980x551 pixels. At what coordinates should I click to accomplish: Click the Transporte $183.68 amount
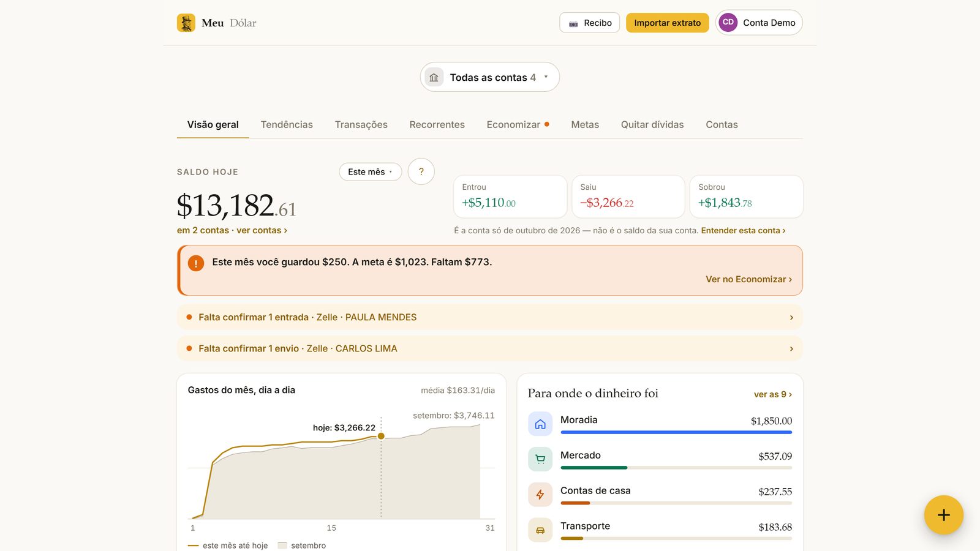[775, 527]
